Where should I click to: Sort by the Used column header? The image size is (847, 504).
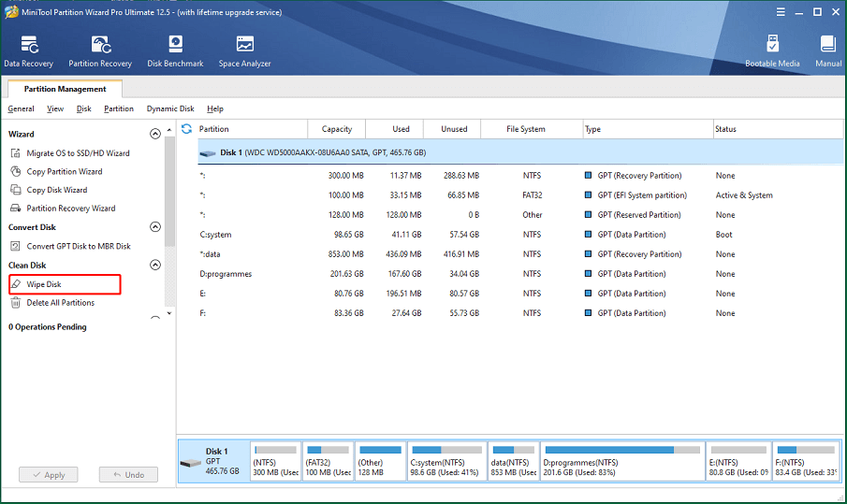tap(395, 129)
